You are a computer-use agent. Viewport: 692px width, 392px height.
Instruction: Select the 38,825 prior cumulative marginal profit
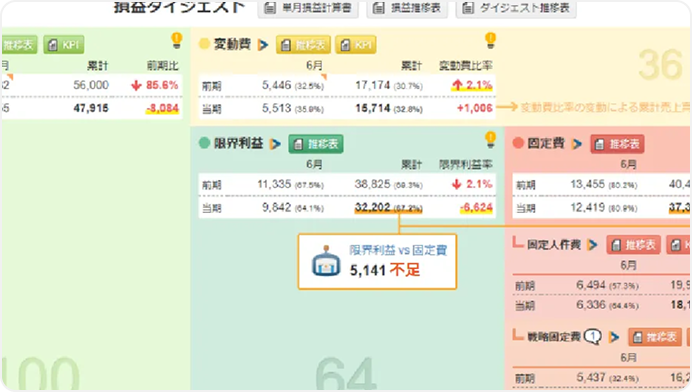(372, 184)
